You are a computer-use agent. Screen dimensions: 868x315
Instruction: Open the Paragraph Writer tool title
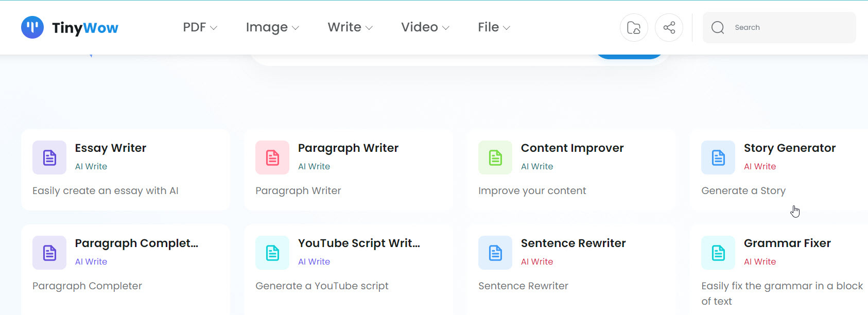pos(348,148)
